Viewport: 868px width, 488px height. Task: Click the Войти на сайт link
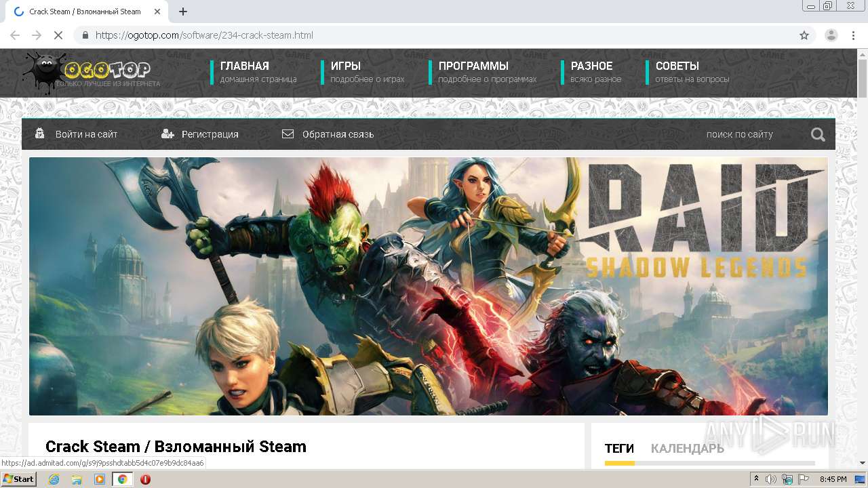point(86,134)
